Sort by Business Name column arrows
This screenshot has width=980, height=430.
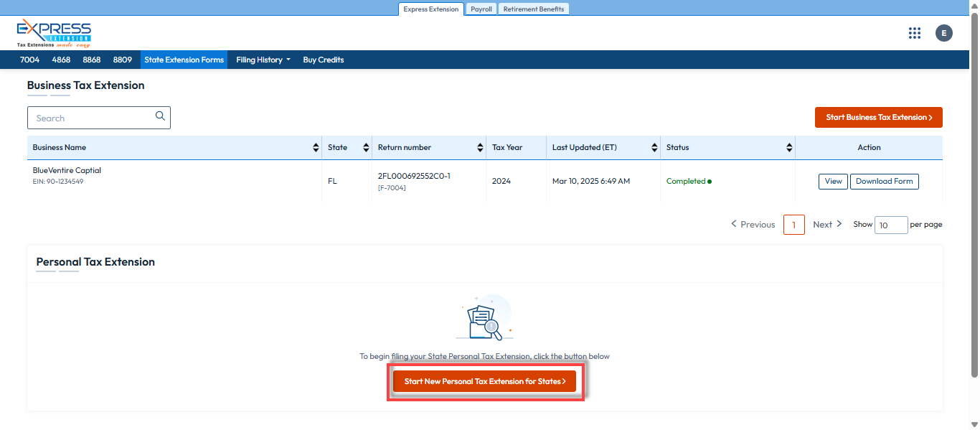[x=316, y=147]
